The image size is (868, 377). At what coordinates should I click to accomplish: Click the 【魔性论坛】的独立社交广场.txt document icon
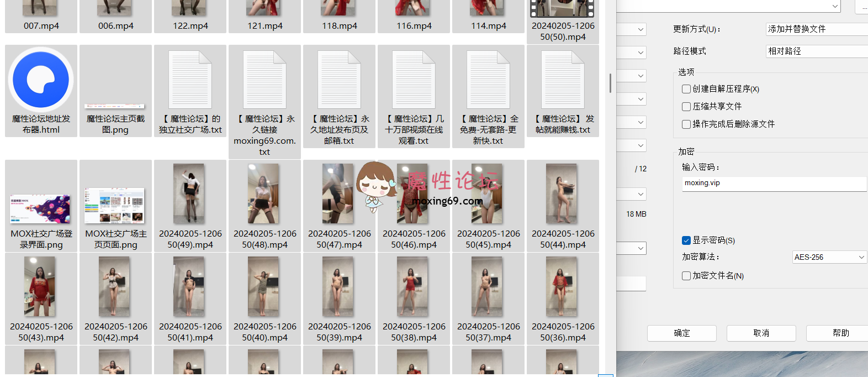(x=190, y=80)
